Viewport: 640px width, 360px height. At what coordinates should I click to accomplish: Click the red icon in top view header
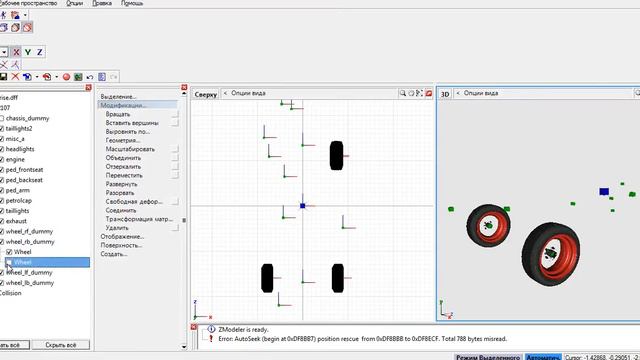(x=429, y=93)
